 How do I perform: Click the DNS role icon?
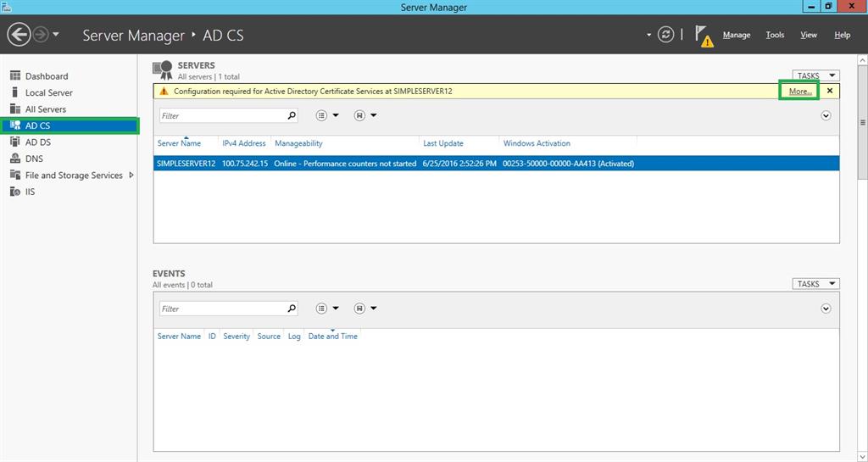(15, 159)
